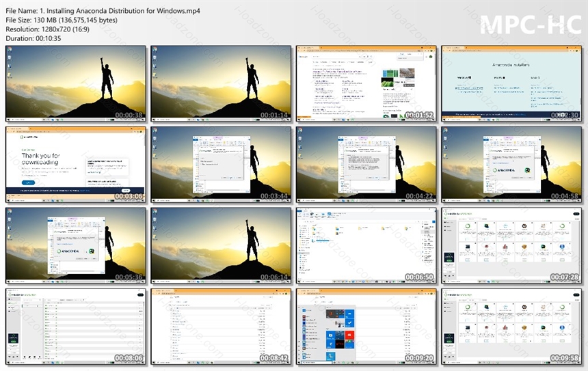
Task: Open the environments list thumbnail at 00:08:06
Action: point(76,327)
